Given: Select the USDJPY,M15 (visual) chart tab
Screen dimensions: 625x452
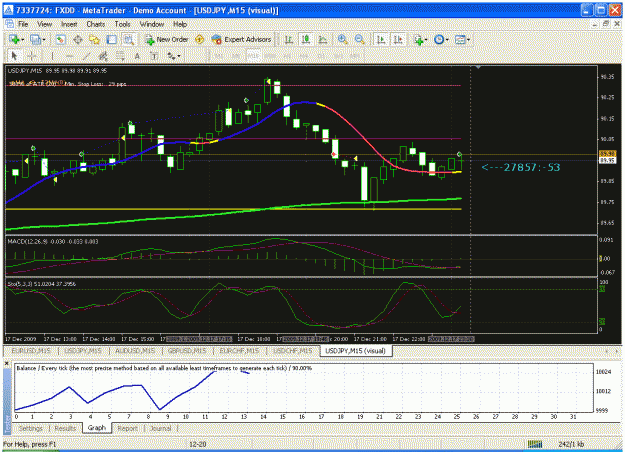Looking at the screenshot, I should pyautogui.click(x=356, y=351).
